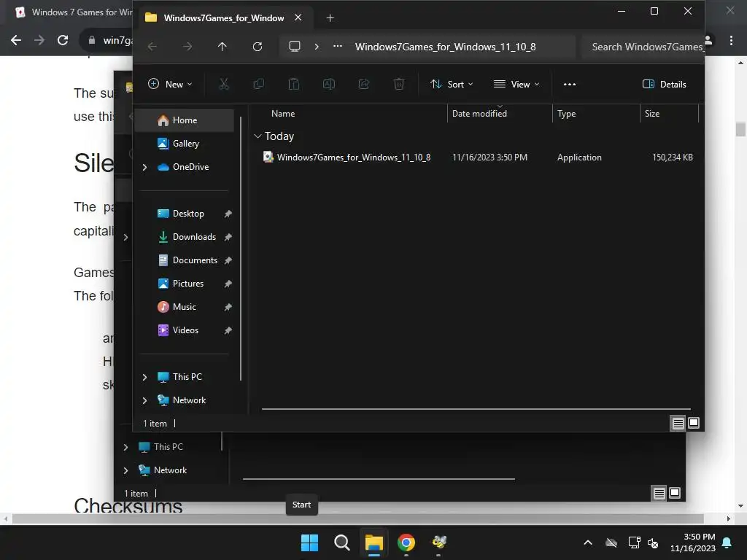Screen dimensions: 747x560
Task: Close the Windows7Games_for_Window tab
Action: 298,17
